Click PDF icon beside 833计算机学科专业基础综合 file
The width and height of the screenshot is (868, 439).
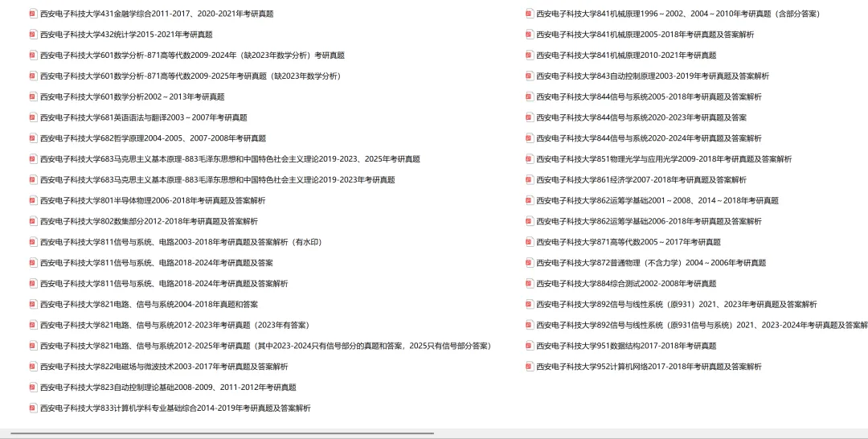33,408
